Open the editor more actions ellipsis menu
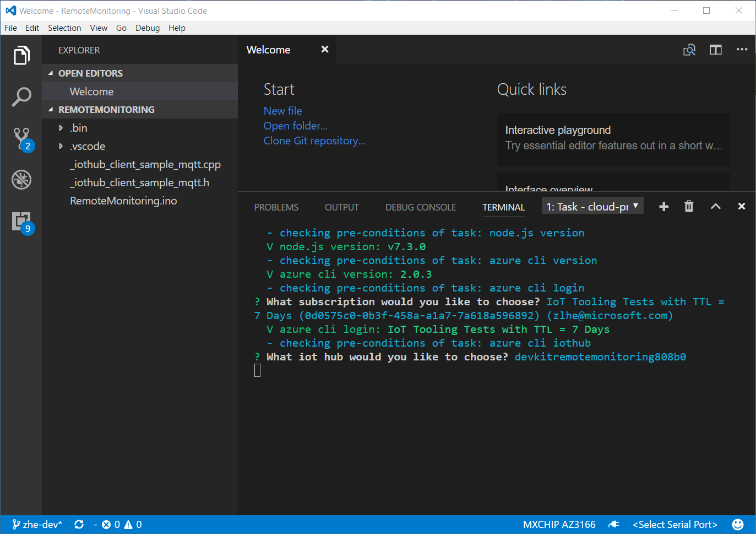The image size is (756, 534). point(742,50)
